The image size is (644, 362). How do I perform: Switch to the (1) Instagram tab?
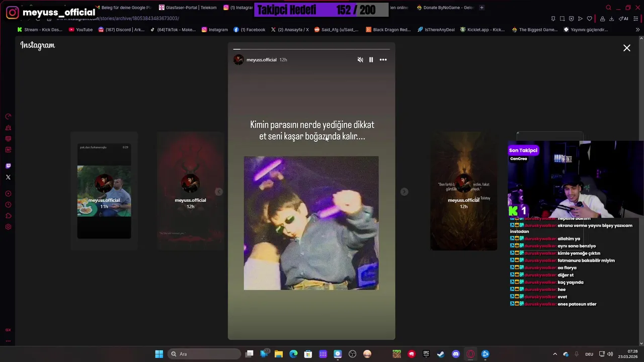pyautogui.click(x=238, y=8)
